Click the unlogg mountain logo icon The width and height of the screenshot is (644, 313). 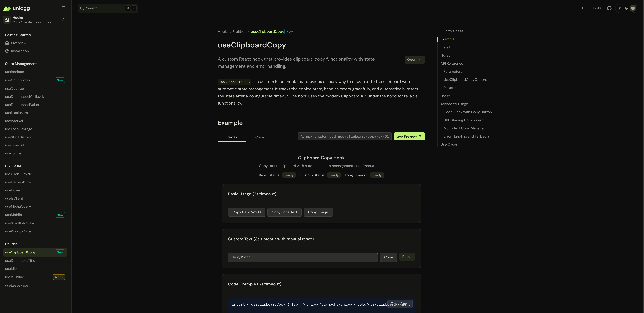tap(7, 8)
